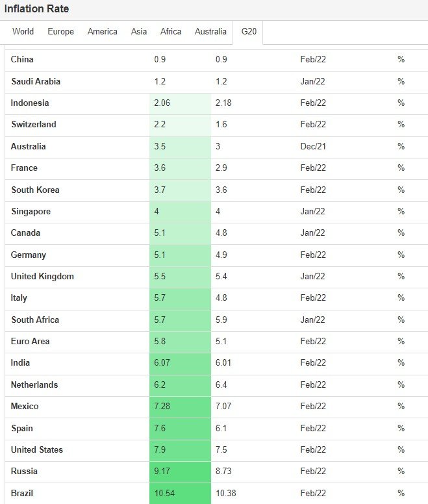The height and width of the screenshot is (504, 428).
Task: Open the United States link
Action: (37, 450)
